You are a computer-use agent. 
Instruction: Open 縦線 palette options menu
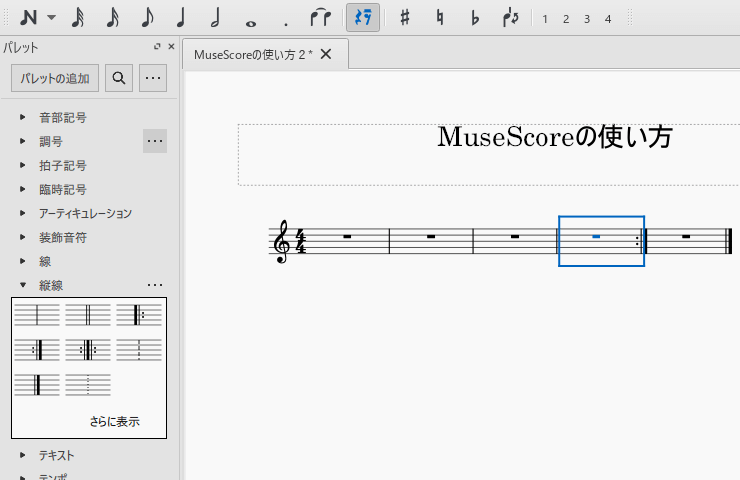[155, 285]
